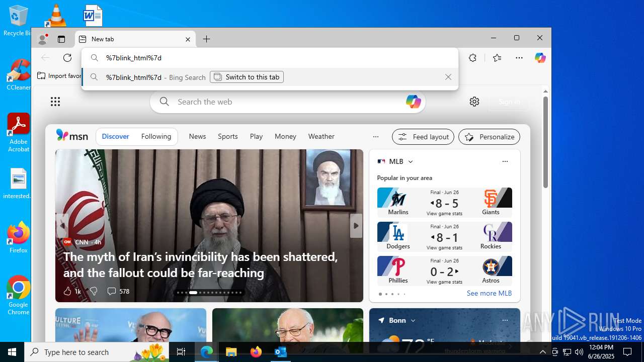644x362 pixels.
Task: Open the News menu item
Action: (x=197, y=136)
